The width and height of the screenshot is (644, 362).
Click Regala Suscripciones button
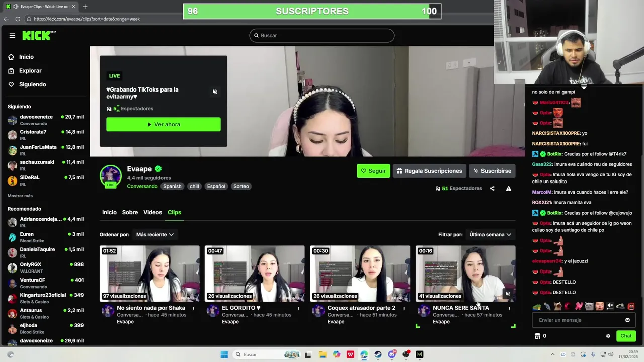point(430,171)
